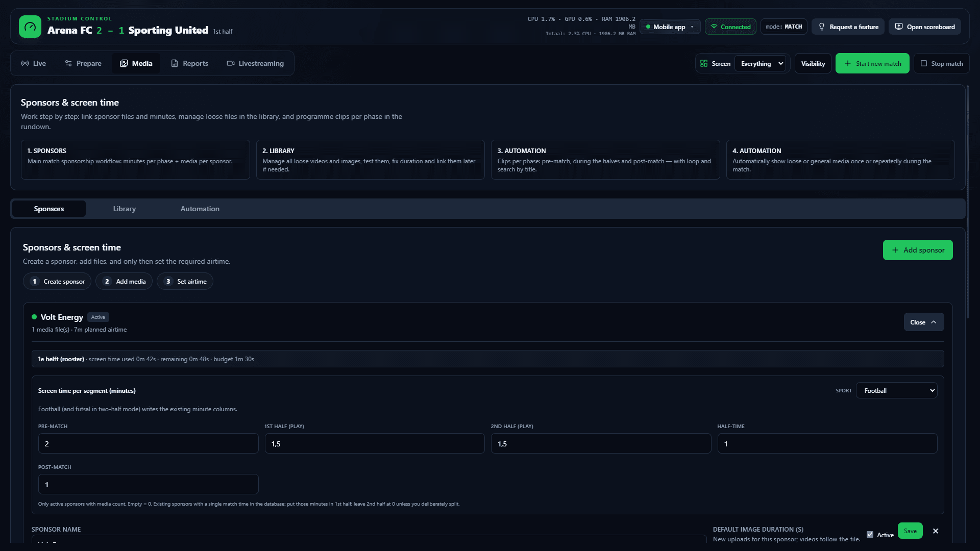Click the Visibility button

click(x=813, y=63)
